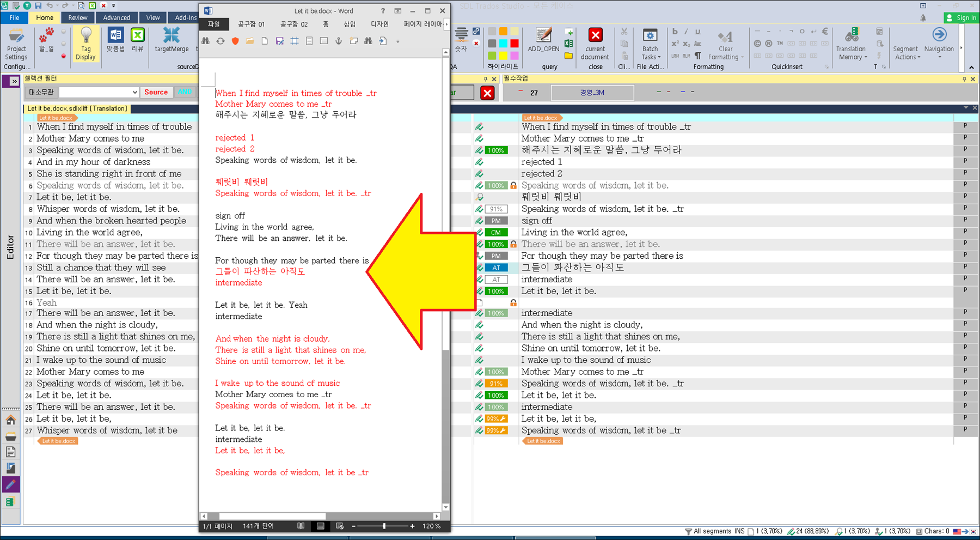Click the grid hash icon in Word toolbar
The image size is (980, 540).
pyautogui.click(x=295, y=41)
